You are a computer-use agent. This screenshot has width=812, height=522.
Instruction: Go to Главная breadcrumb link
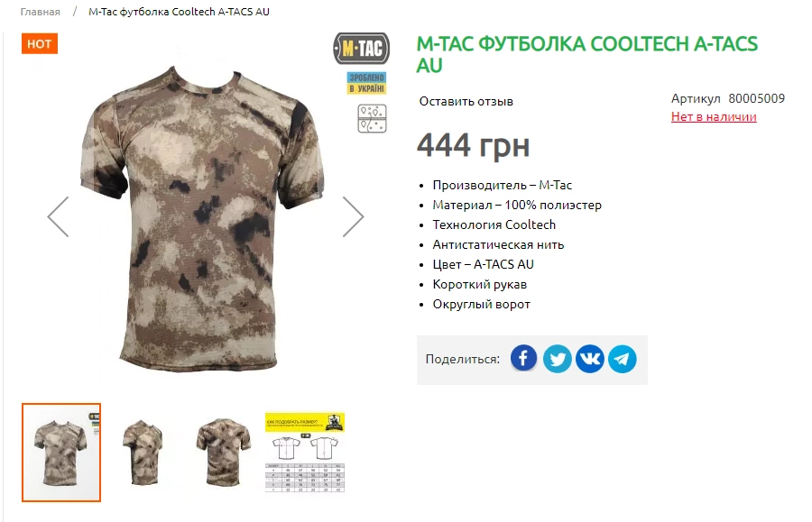[x=40, y=12]
